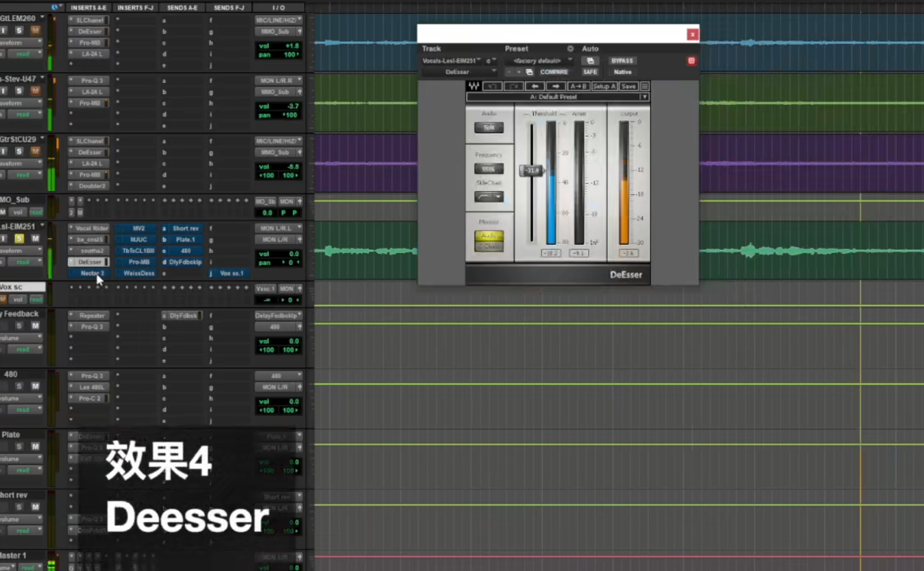Image resolution: width=924 pixels, height=571 pixels.
Task: Click the SENDS A-E column header
Action: (182, 8)
